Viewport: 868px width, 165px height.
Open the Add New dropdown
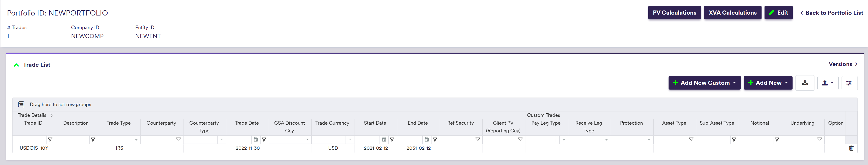pos(767,83)
